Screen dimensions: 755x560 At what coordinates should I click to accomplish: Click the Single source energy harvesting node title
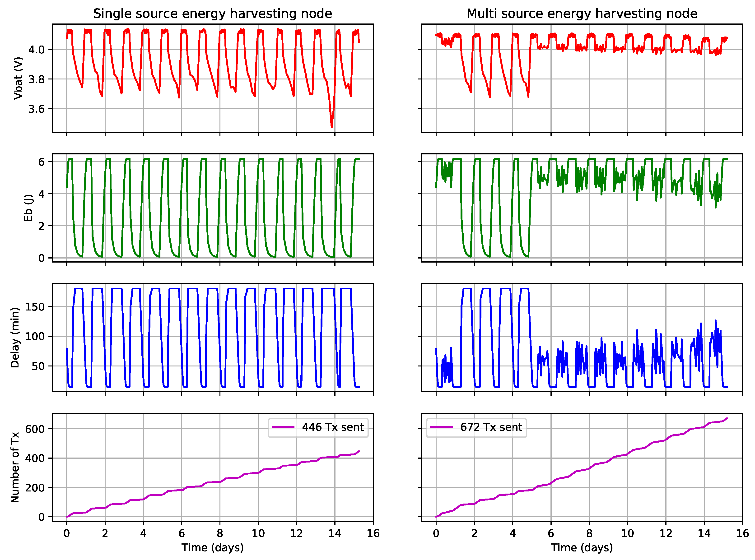pyautogui.click(x=212, y=14)
